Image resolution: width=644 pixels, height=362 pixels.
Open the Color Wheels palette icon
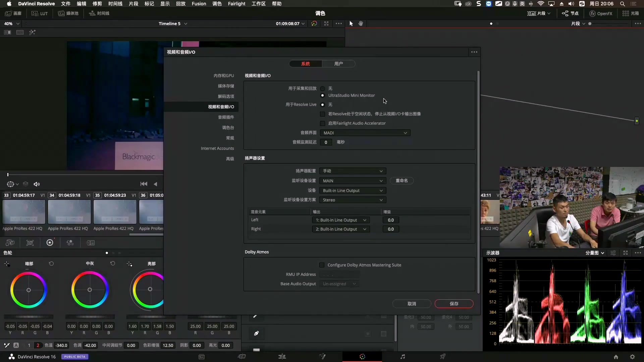pos(50,243)
